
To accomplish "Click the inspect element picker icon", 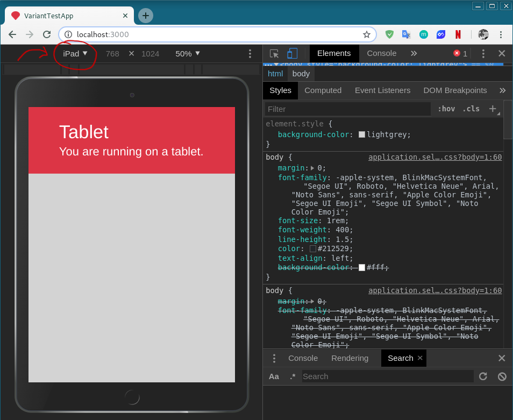I will [x=274, y=54].
